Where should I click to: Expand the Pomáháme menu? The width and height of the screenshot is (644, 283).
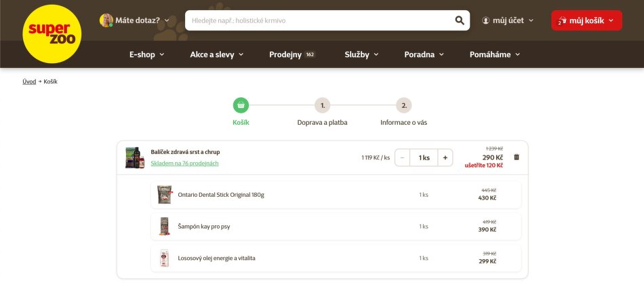click(495, 54)
